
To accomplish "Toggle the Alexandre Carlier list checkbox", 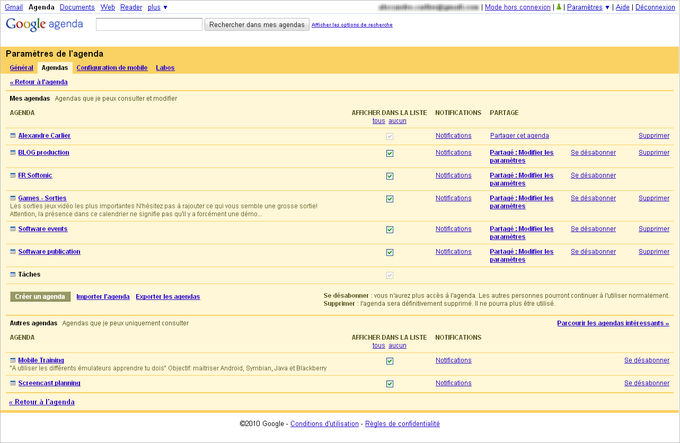I will coord(390,137).
